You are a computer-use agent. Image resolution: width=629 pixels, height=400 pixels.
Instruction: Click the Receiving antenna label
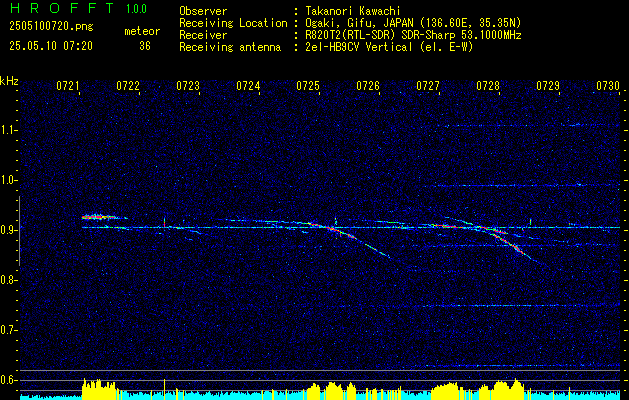230,47
